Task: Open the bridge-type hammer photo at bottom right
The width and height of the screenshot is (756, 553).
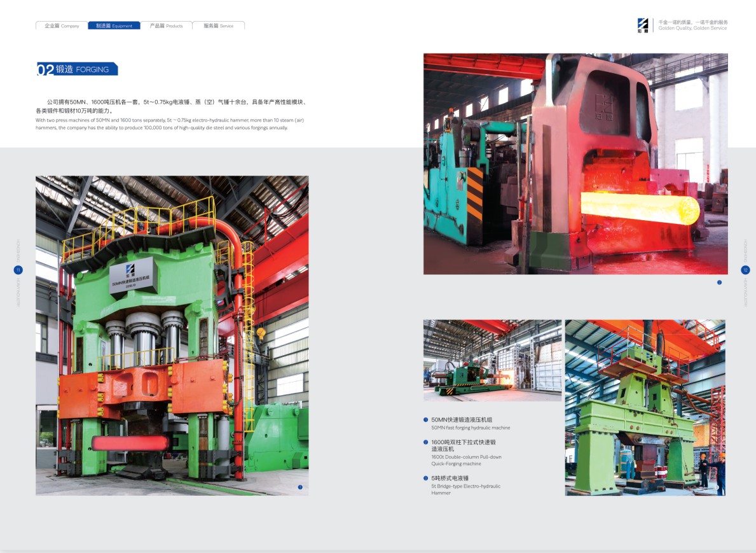Action: [645, 407]
